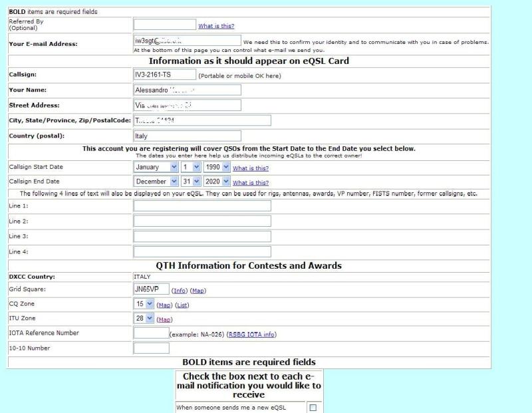Click the 10-10 Number input field

(152, 348)
